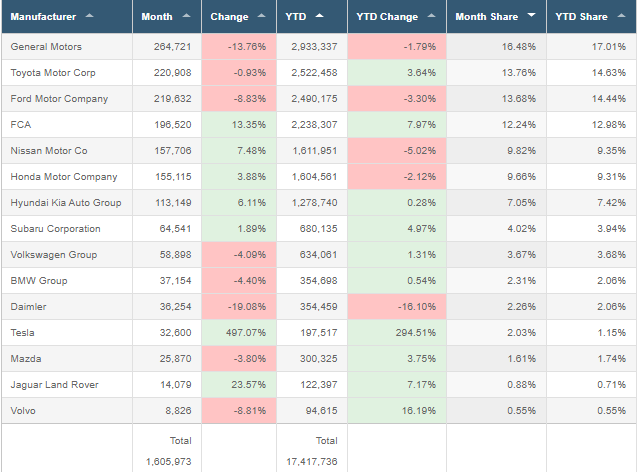Viewport: 642px width, 472px height.
Task: Select the Honda Motor Company cell
Action: click(67, 177)
